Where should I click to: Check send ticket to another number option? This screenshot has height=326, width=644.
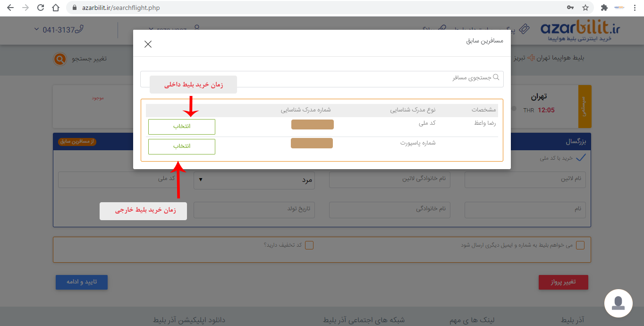[580, 245]
